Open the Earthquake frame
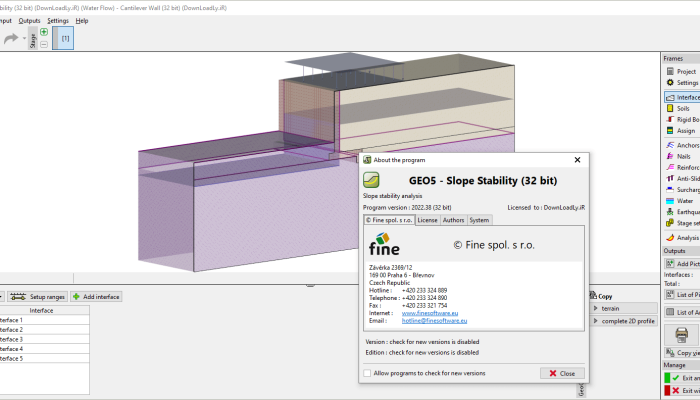700x400 pixels. click(x=682, y=212)
